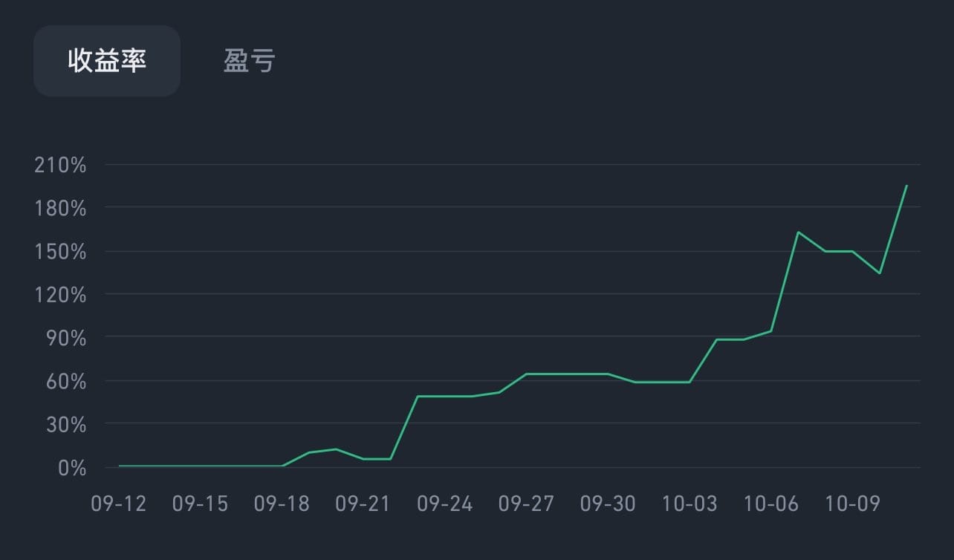Click the 09-30 date label
The width and height of the screenshot is (954, 560).
(609, 504)
